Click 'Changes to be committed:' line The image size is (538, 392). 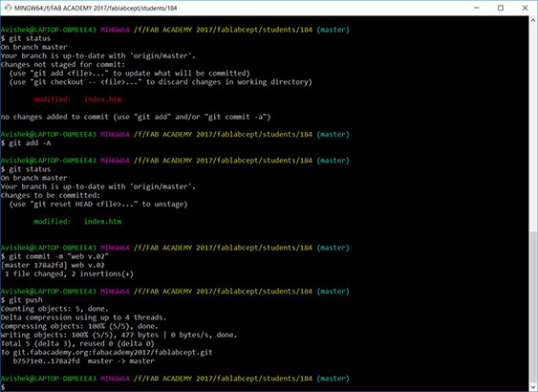51,195
